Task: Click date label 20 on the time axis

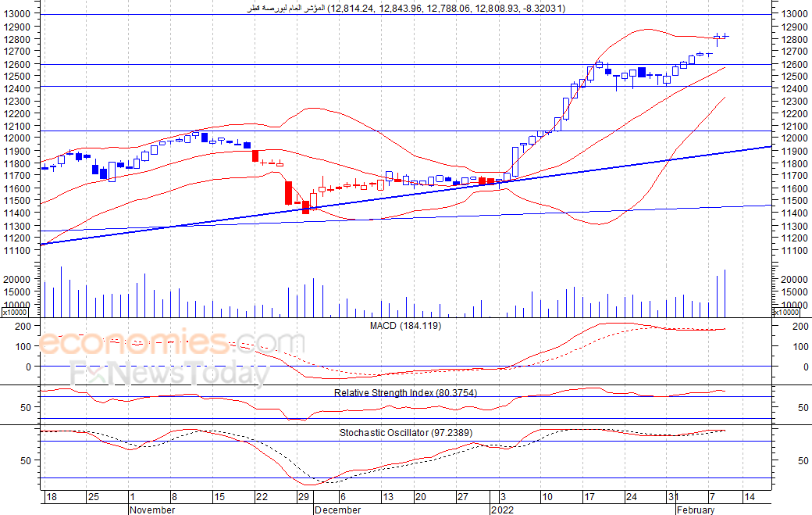Action: tap(421, 497)
